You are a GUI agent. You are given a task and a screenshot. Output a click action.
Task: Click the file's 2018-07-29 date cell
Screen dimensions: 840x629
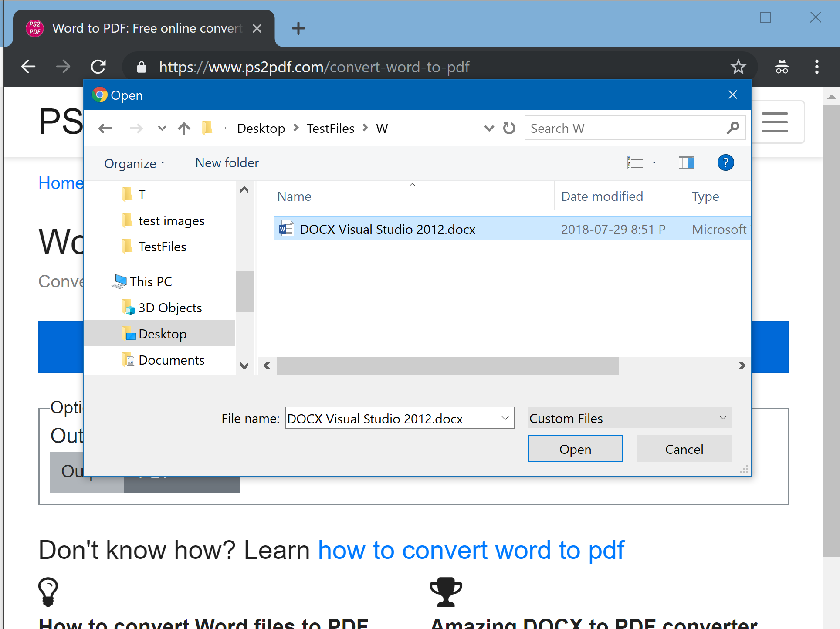tap(613, 230)
